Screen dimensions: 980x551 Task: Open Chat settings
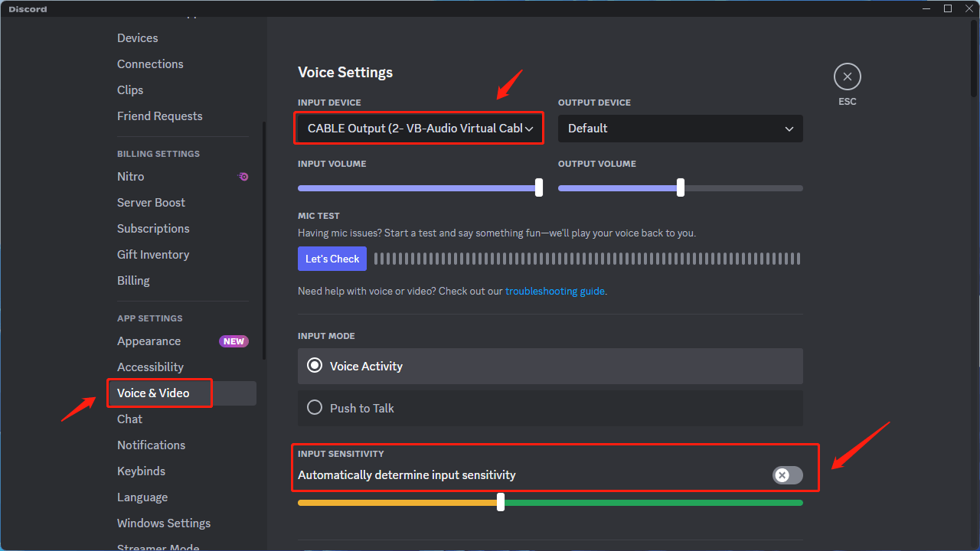coord(129,419)
